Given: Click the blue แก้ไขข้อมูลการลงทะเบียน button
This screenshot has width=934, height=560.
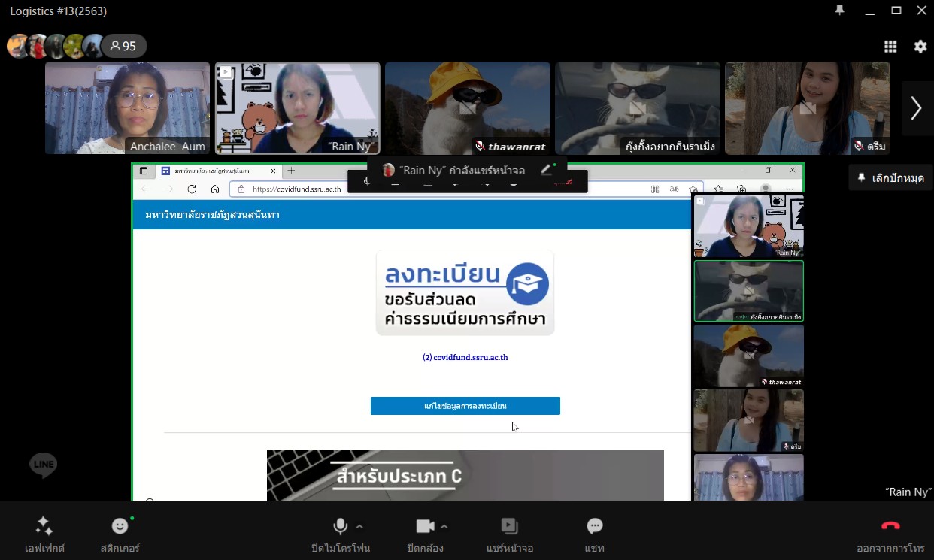Looking at the screenshot, I should (465, 406).
